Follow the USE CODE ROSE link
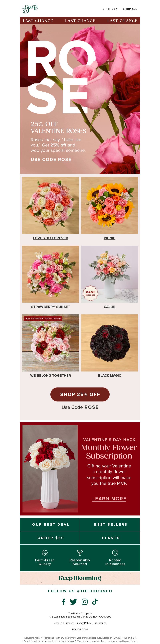 [51, 159]
